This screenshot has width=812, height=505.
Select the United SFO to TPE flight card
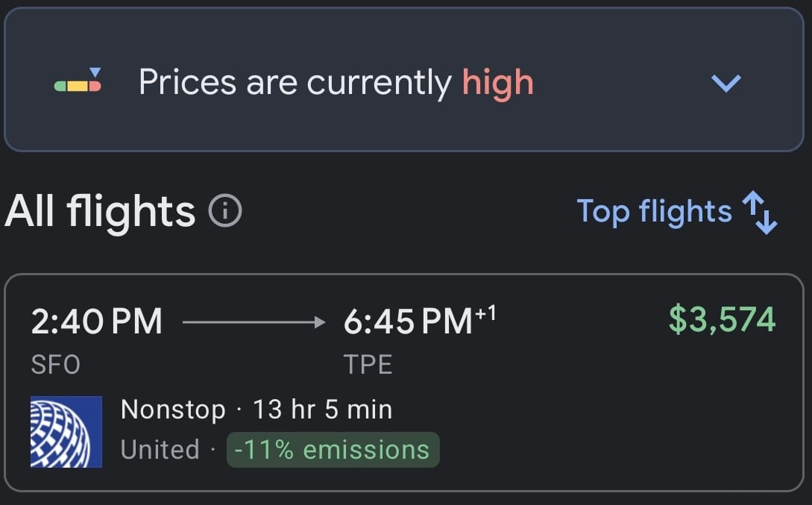[404, 382]
